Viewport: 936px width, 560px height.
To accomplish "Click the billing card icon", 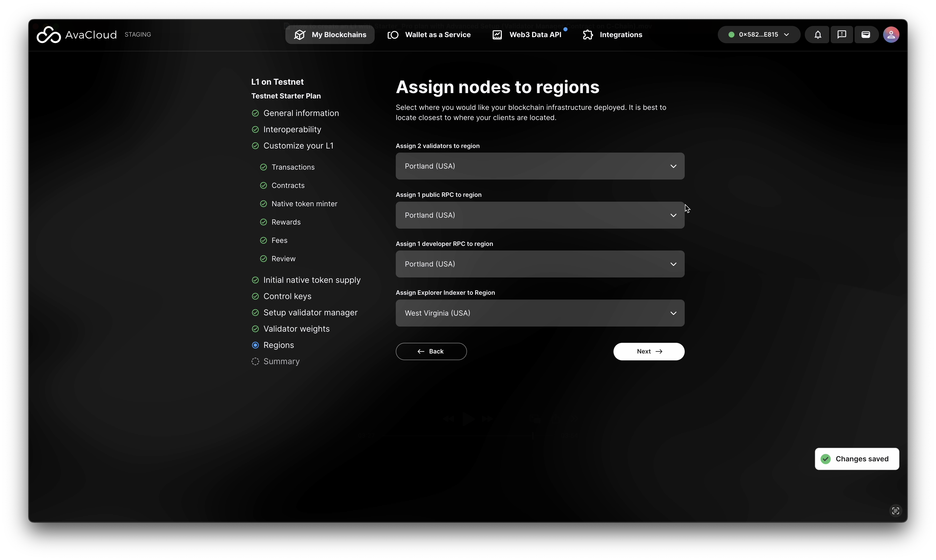I will pos(866,35).
